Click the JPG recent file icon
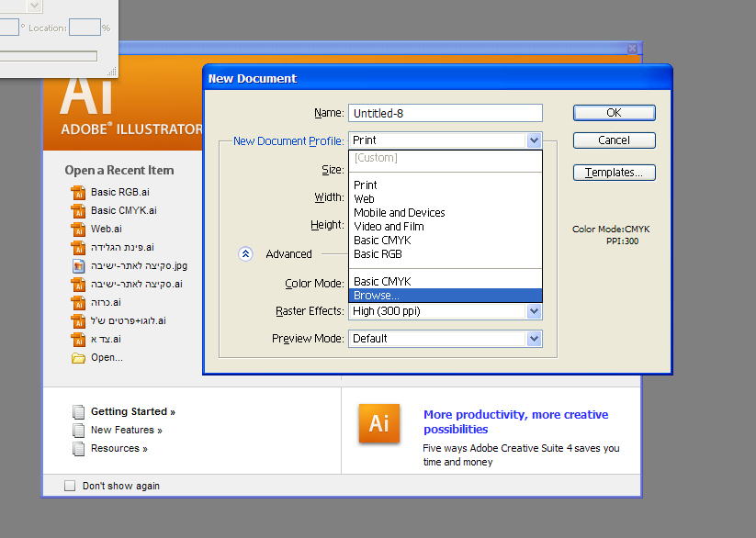 click(78, 266)
